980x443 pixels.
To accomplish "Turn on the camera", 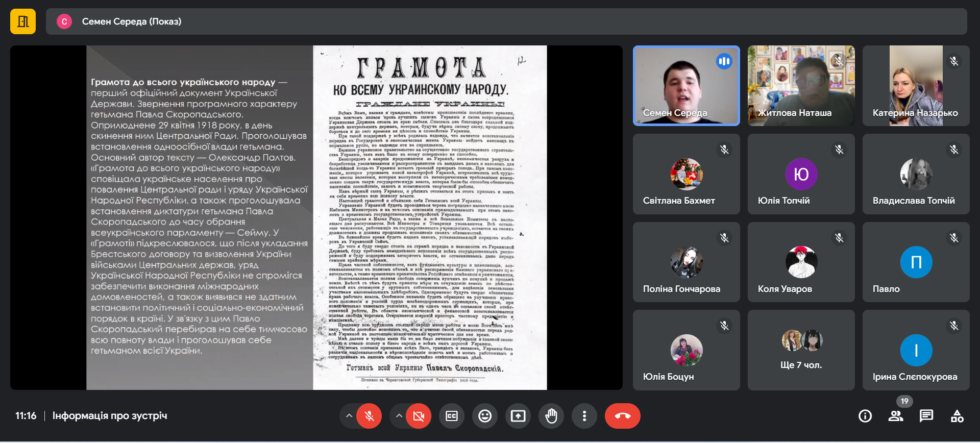I will point(419,416).
